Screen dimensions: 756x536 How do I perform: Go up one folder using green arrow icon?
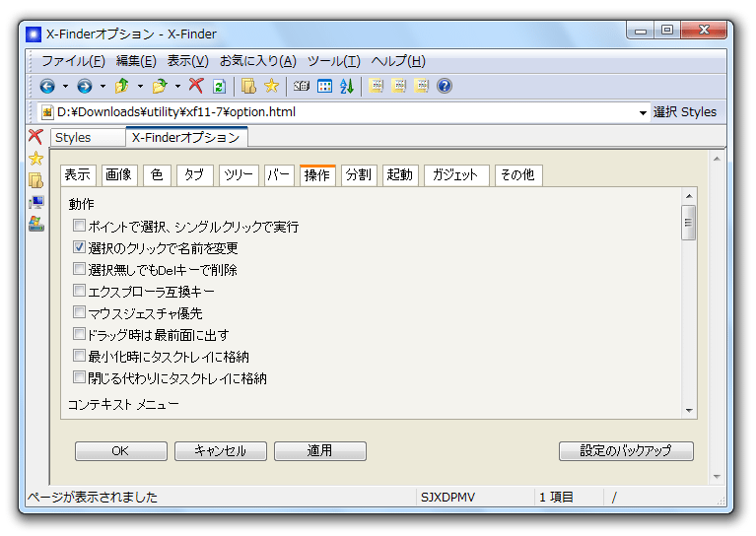point(121,86)
